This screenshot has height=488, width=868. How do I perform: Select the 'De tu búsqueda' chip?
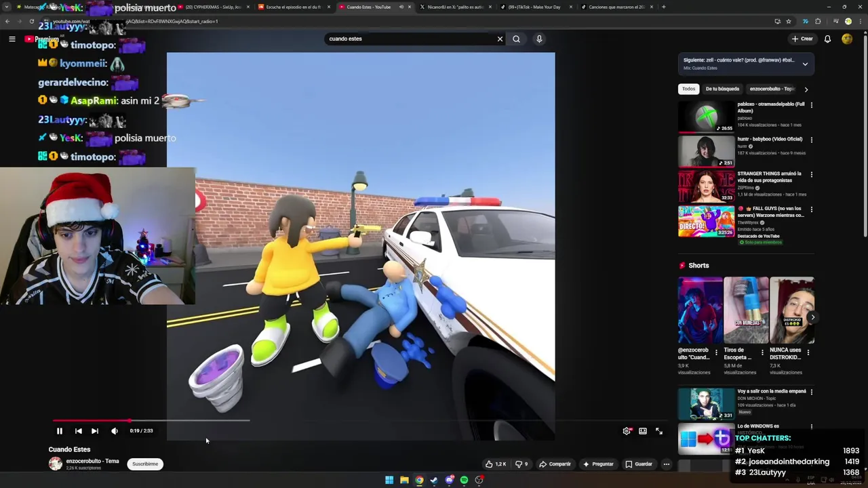point(722,89)
